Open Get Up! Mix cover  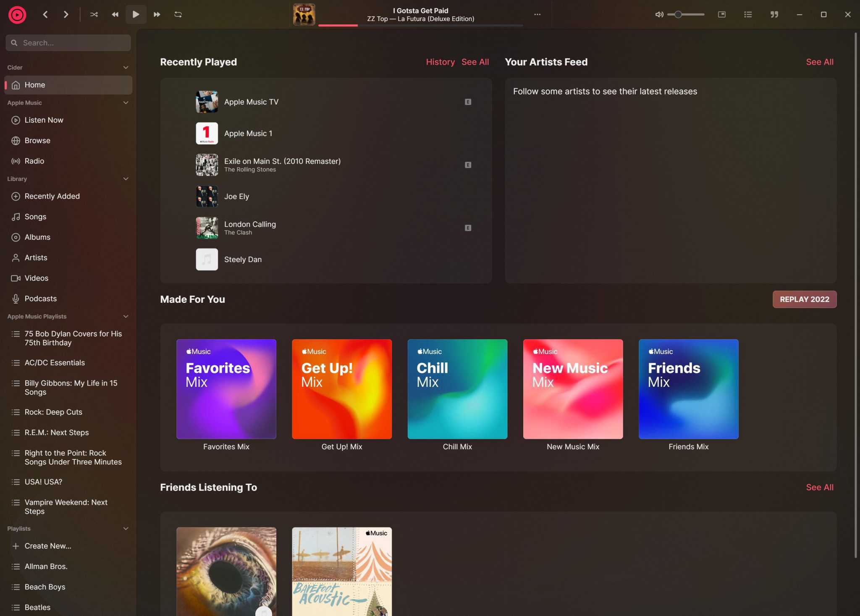(342, 389)
